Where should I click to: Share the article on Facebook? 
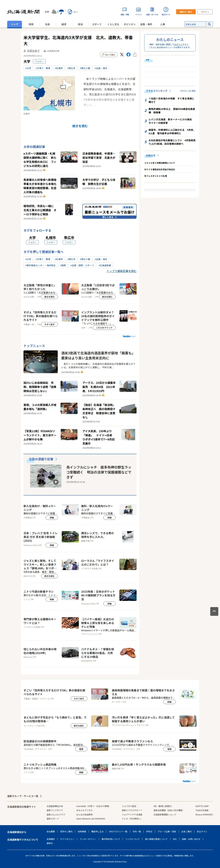click(x=128, y=55)
